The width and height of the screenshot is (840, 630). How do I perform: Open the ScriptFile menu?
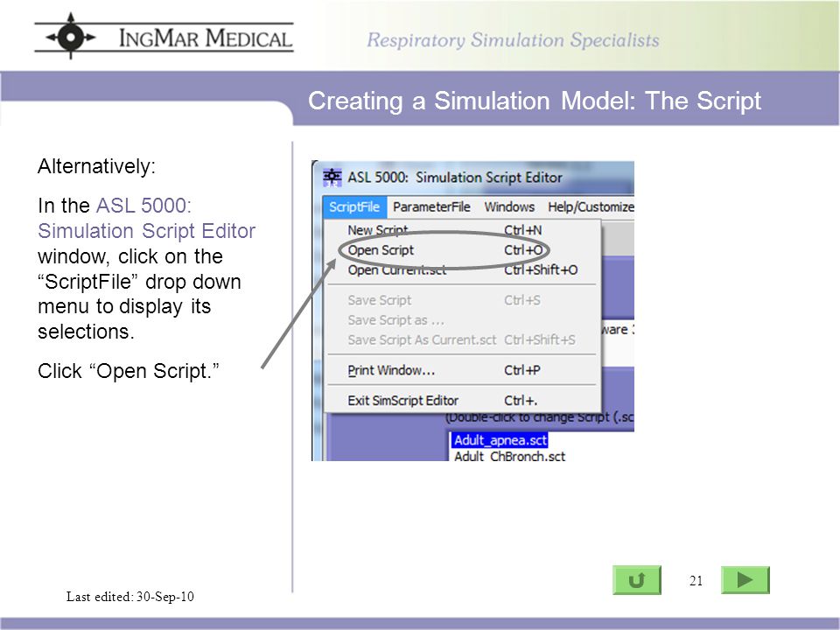click(x=354, y=206)
